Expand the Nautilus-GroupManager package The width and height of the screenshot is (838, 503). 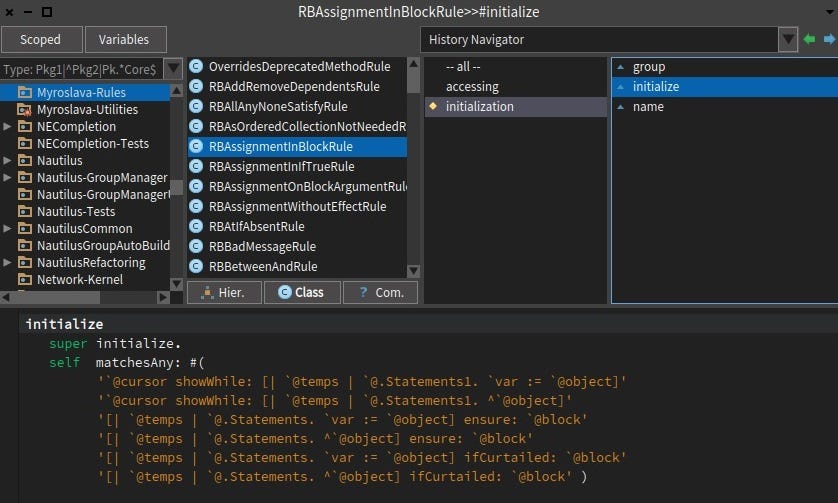pos(7,177)
